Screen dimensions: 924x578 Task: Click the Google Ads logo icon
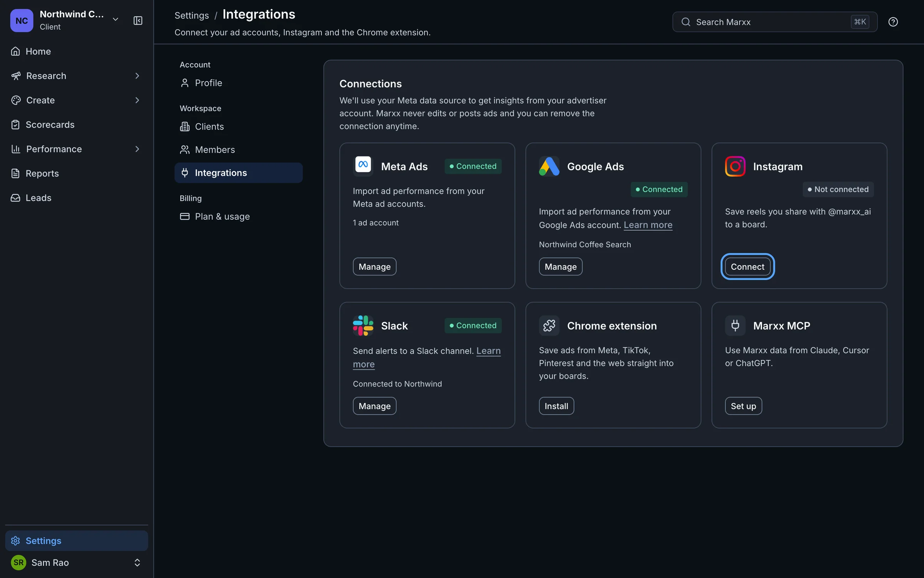click(549, 166)
